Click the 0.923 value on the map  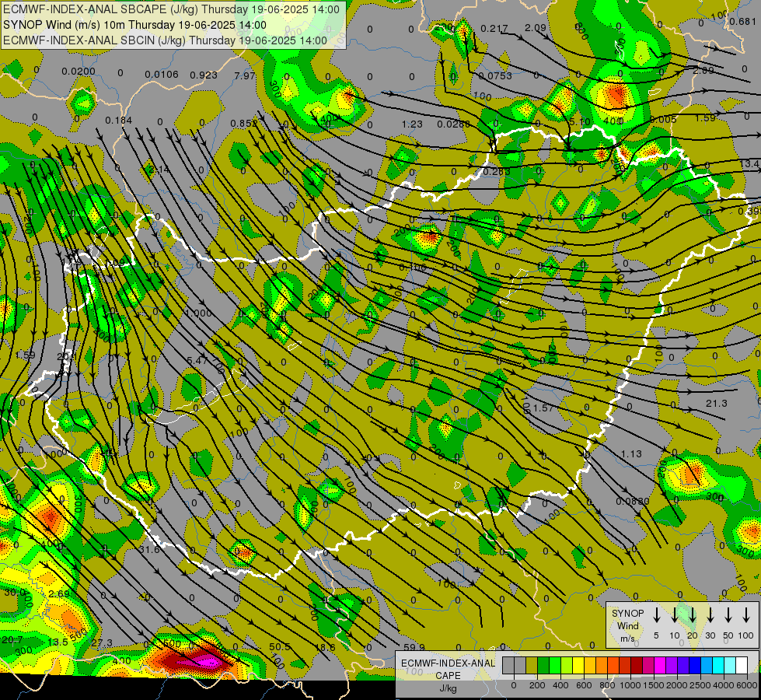point(204,75)
